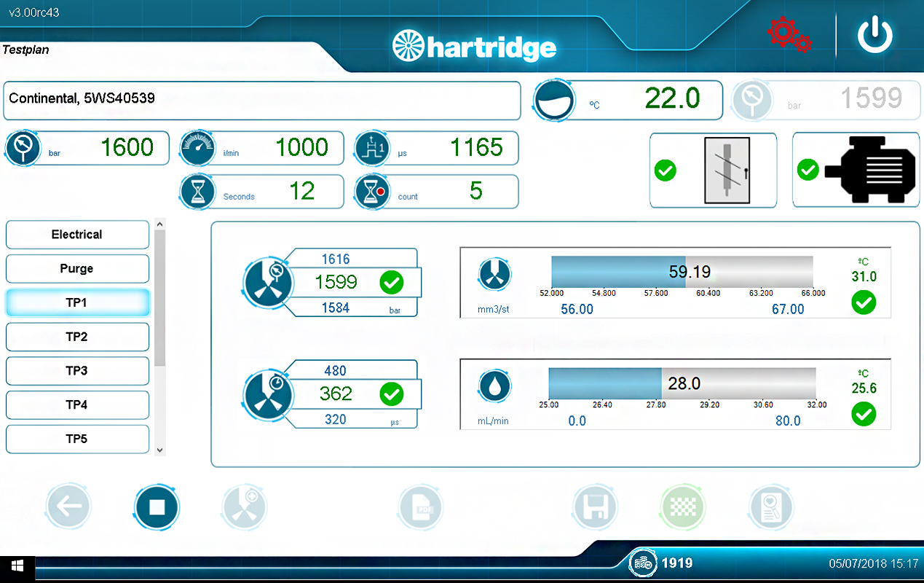Click the green check beside 362 µs
This screenshot has height=583, width=924.
[392, 394]
